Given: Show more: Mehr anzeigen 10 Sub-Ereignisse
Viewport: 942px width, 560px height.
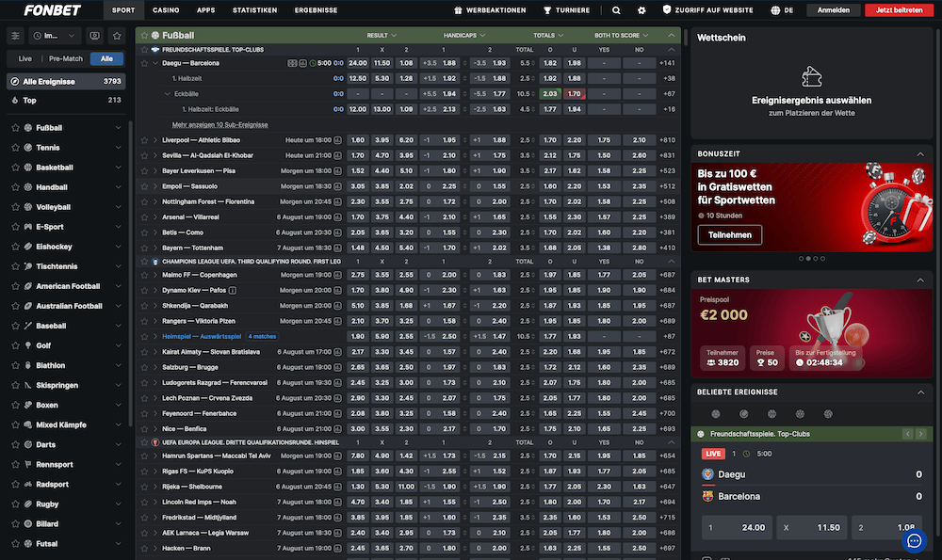Looking at the screenshot, I should click(x=219, y=125).
